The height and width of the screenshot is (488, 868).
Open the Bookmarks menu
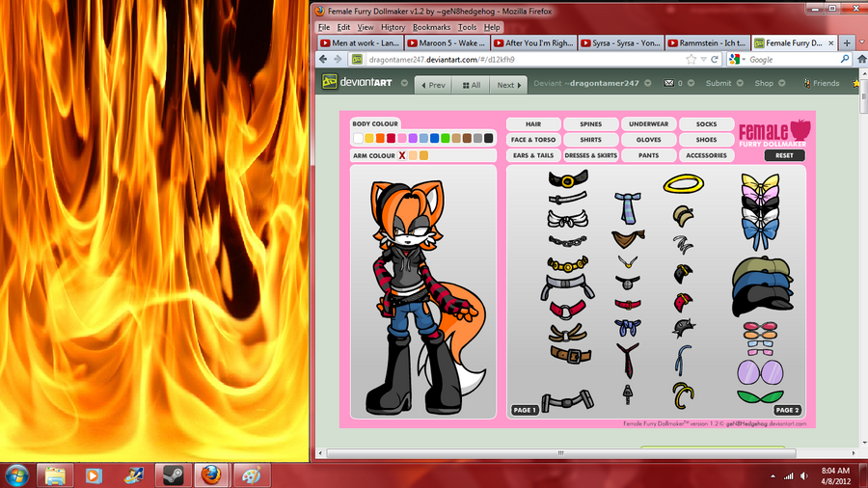tap(431, 27)
